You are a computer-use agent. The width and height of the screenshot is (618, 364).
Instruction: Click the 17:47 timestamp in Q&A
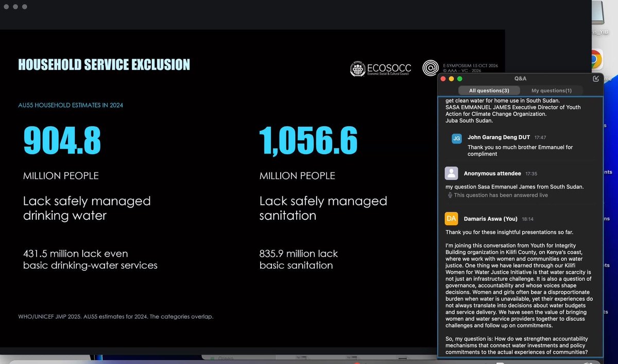[540, 137]
